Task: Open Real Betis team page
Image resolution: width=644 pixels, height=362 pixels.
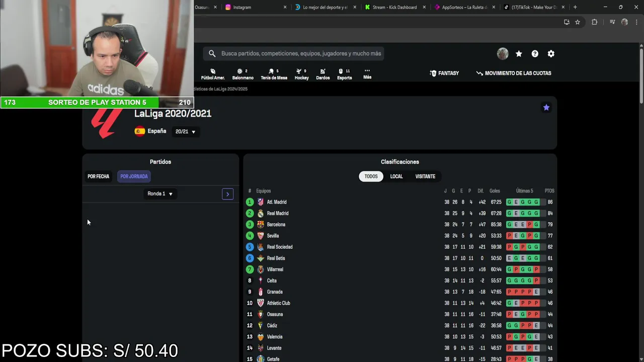Action: pyautogui.click(x=276, y=258)
